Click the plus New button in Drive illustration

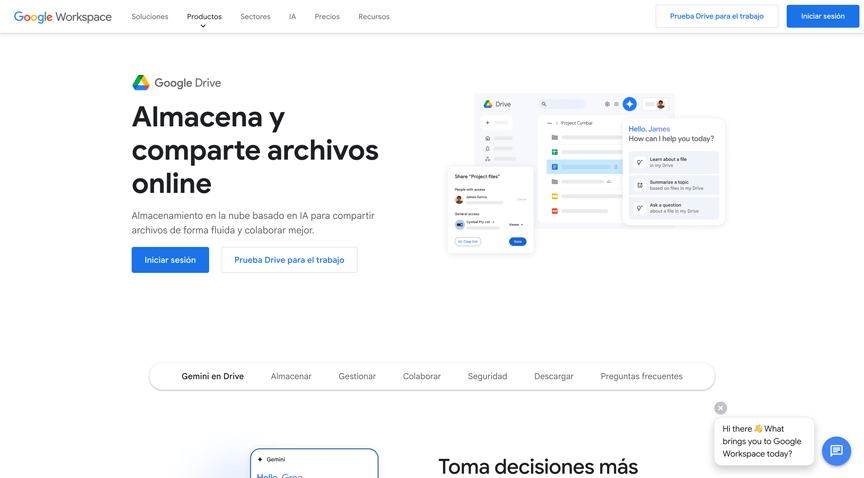(496, 122)
